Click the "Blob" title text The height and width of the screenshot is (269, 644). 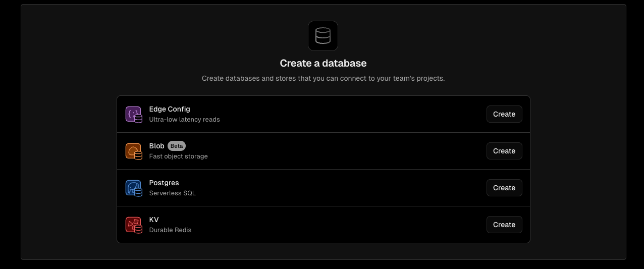point(157,146)
